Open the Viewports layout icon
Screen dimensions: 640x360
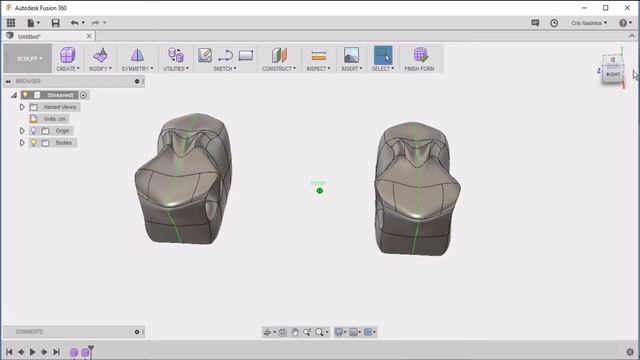[369, 332]
